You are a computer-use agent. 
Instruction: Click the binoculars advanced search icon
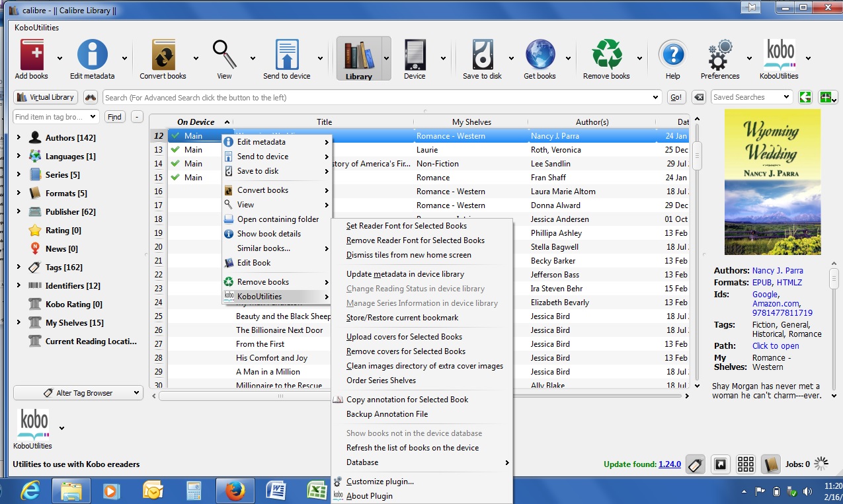[x=91, y=97]
